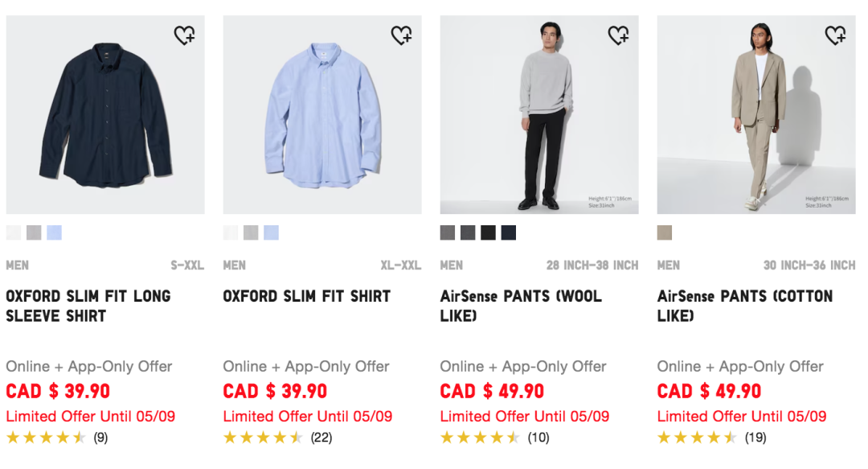
Task: Open AirSense PANTS (WOOL LIKE) title link
Action: pyautogui.click(x=521, y=306)
